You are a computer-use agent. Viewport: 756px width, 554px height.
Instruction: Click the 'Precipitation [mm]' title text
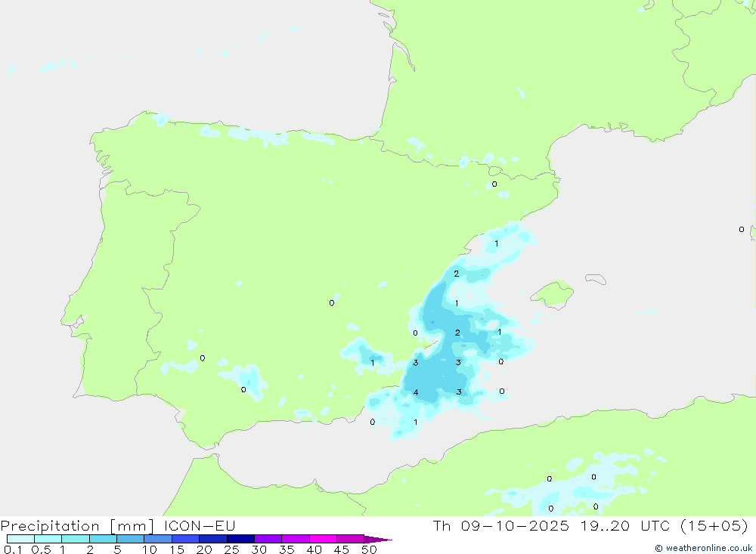tap(77, 526)
